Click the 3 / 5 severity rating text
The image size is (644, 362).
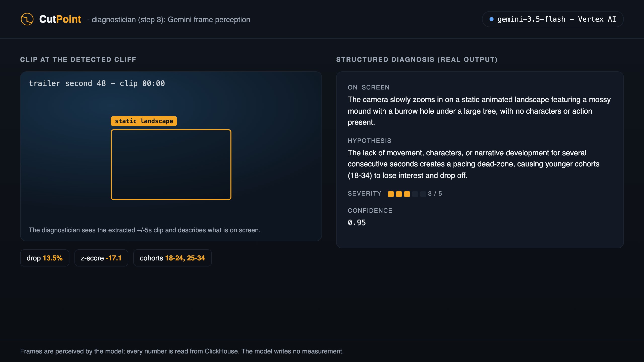tap(435, 194)
